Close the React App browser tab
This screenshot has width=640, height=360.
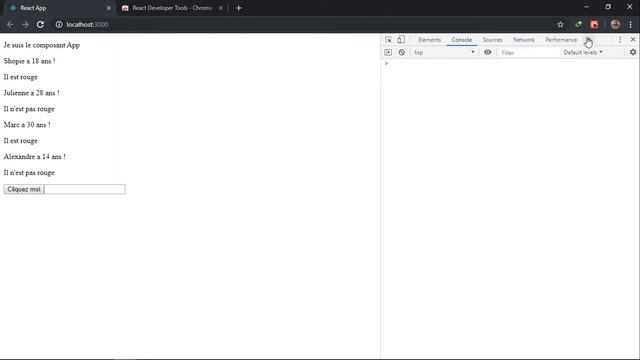tap(108, 8)
